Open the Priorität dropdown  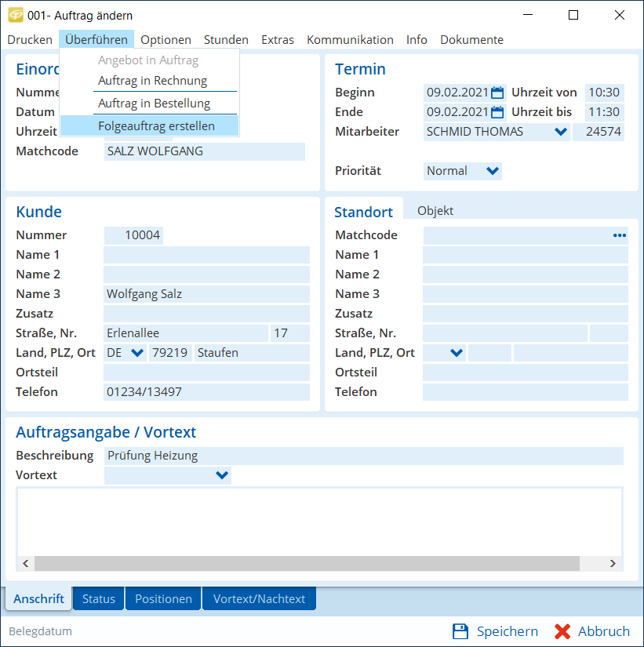click(493, 171)
